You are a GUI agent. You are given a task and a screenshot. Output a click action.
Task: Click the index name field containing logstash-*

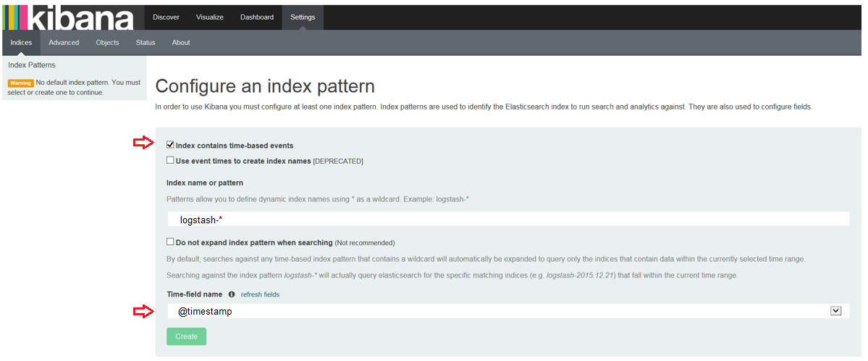[508, 220]
